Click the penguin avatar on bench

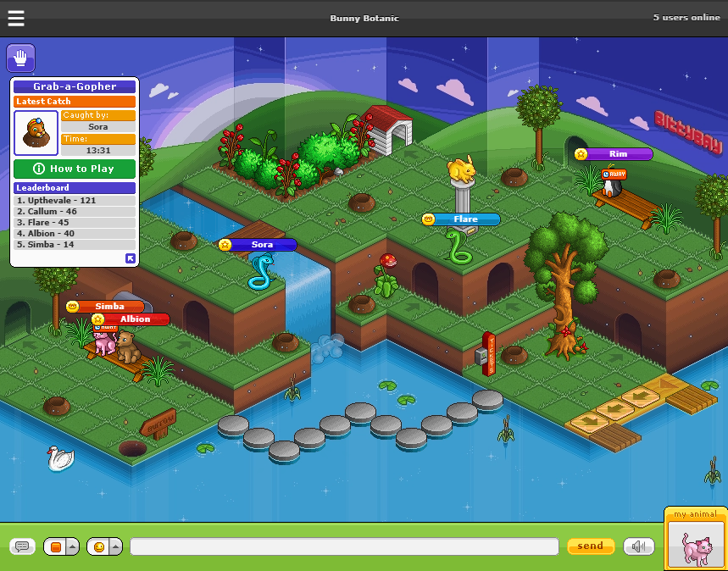(x=612, y=187)
